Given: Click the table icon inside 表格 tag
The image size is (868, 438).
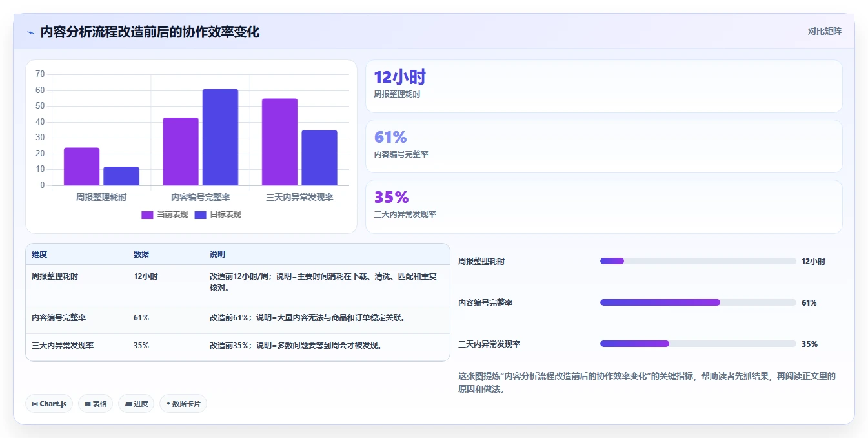Looking at the screenshot, I should pyautogui.click(x=88, y=404).
